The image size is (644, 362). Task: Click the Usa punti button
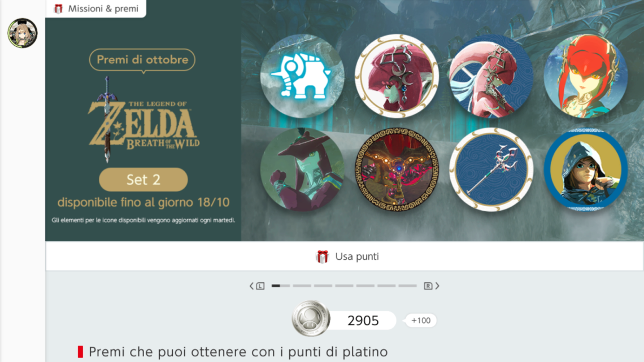[x=345, y=256]
